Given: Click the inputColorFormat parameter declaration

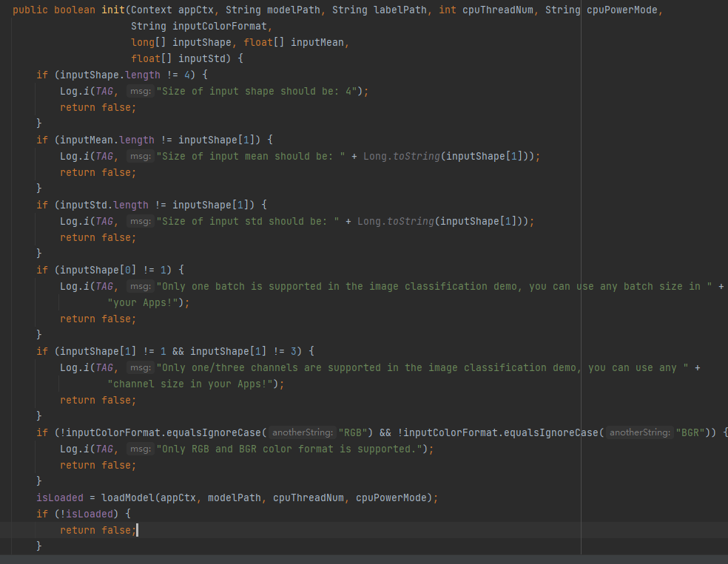Looking at the screenshot, I should tap(220, 26).
